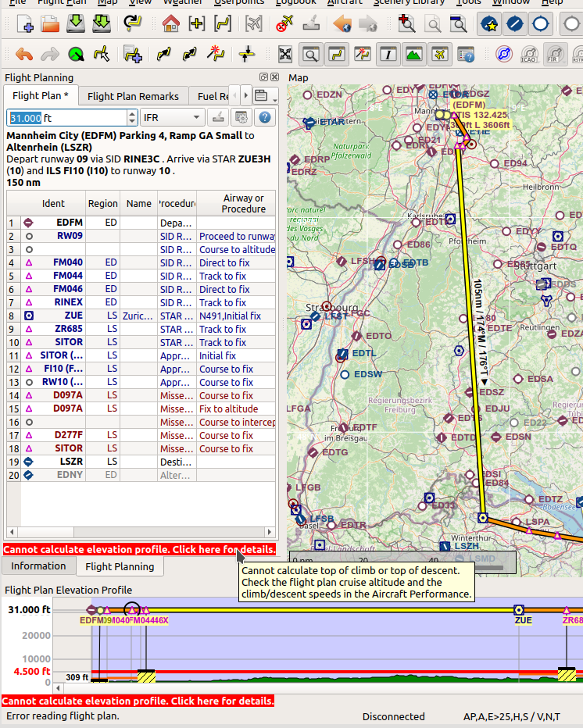Viewport: 583px width, 728px height.
Task: Click the adjust flight plan altitude icon
Action: [x=246, y=55]
